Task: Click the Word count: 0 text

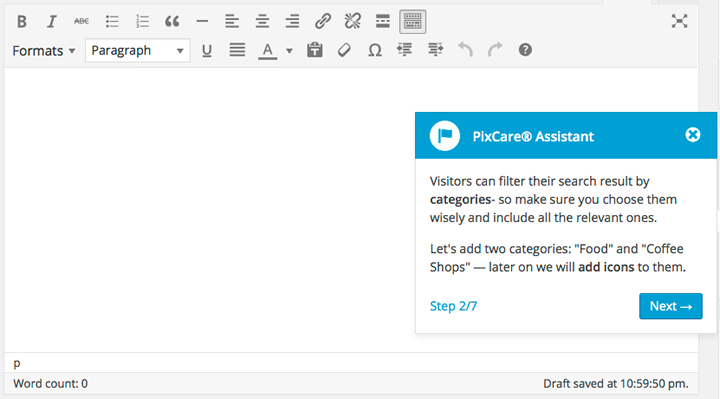Action: [51, 384]
